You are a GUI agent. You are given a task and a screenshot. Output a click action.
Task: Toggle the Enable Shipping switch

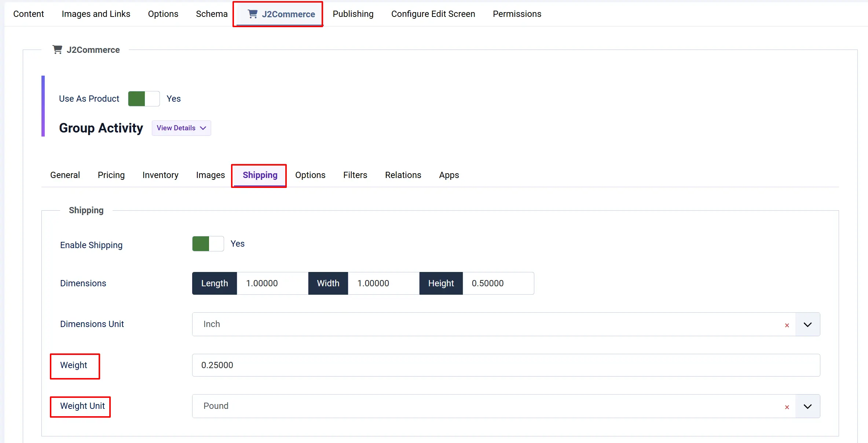pos(208,244)
